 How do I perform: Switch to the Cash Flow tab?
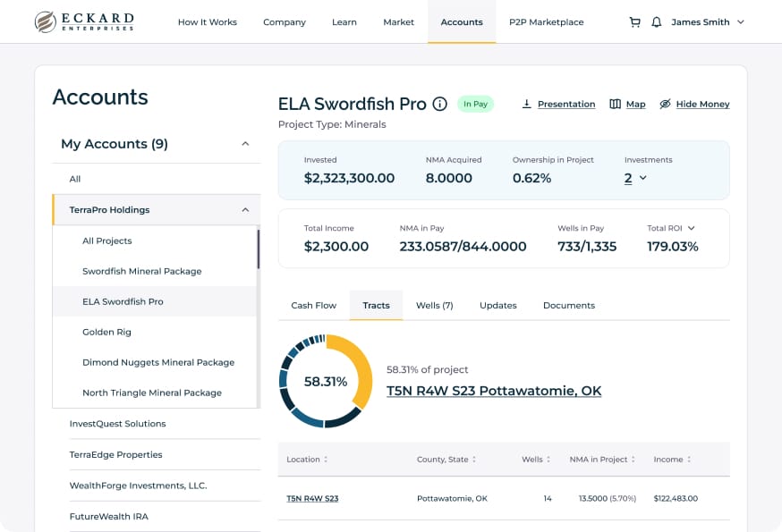tap(314, 305)
